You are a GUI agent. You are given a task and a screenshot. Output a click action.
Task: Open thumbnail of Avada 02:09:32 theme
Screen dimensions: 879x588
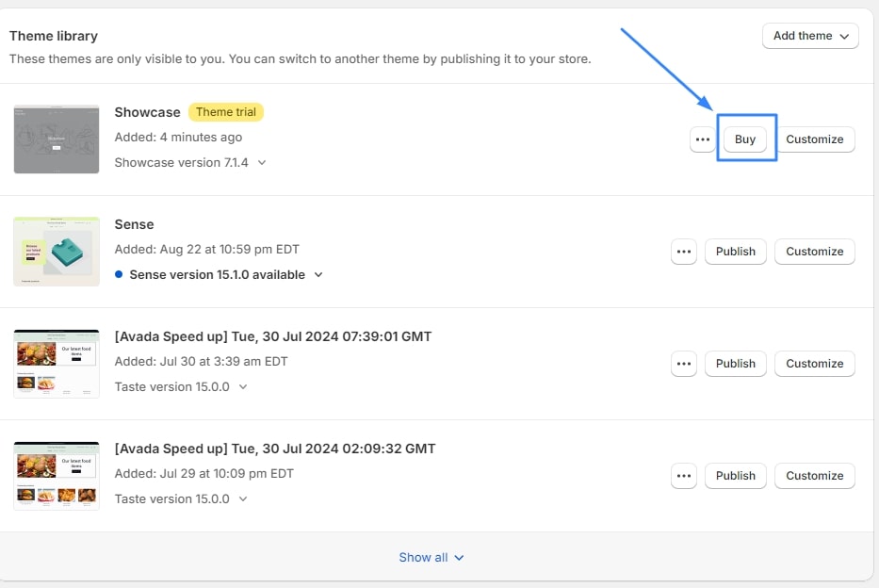[57, 476]
